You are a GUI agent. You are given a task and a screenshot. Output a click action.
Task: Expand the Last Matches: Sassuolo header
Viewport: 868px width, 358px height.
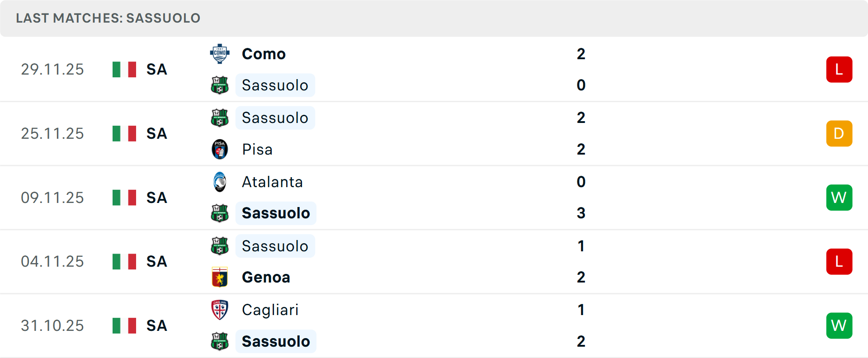point(108,18)
